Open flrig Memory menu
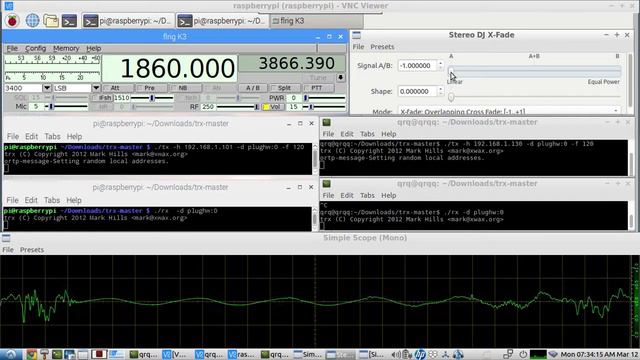The width and height of the screenshot is (640, 360). (66, 48)
